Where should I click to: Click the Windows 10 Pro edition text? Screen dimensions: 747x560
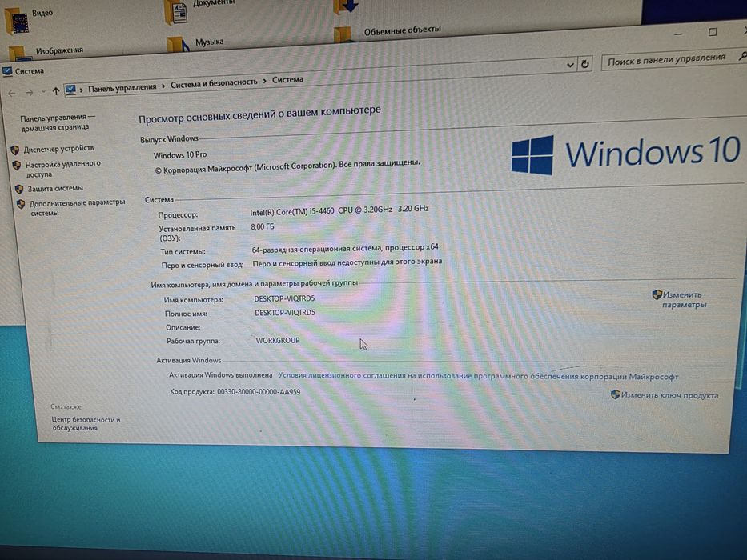[180, 154]
